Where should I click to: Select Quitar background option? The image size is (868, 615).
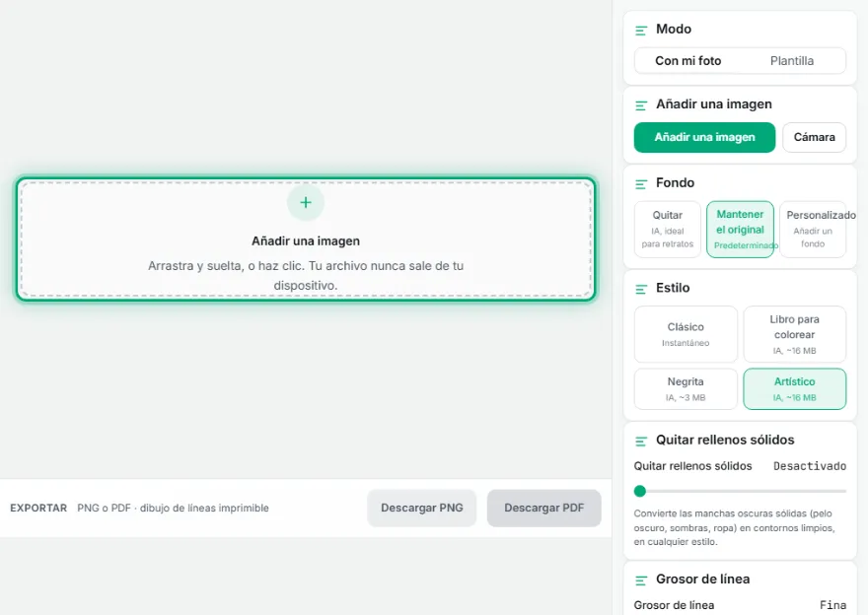pyautogui.click(x=668, y=229)
